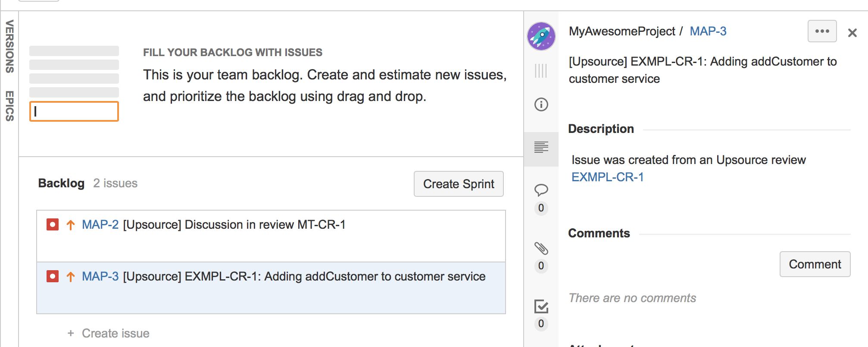868x347 pixels.
Task: Select the description lines icon in sidebar
Action: point(541,148)
